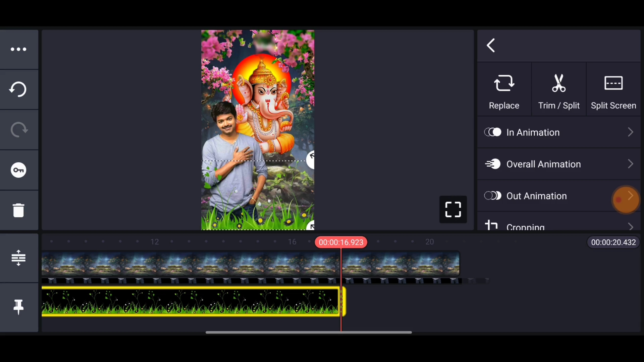Open the Replace option
This screenshot has height=362, width=644.
pyautogui.click(x=504, y=90)
